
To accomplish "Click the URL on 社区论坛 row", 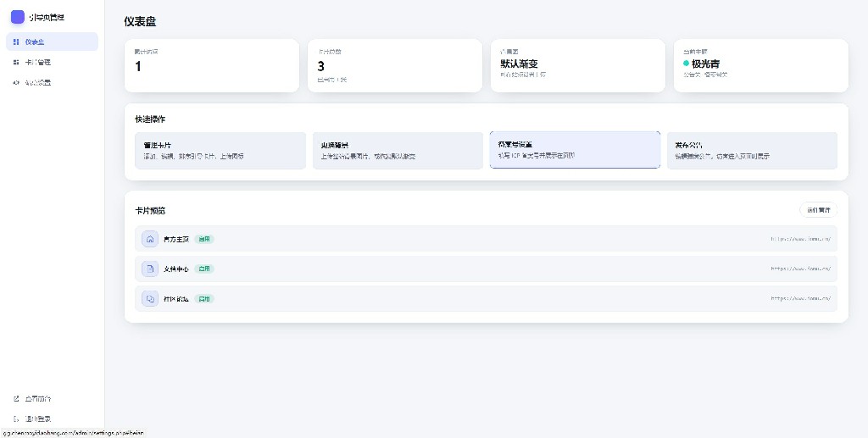I will pos(800,298).
